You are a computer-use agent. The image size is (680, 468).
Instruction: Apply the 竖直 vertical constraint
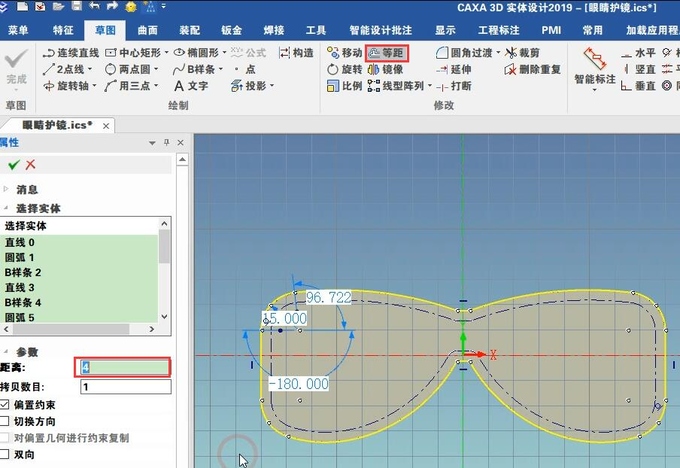tap(638, 69)
